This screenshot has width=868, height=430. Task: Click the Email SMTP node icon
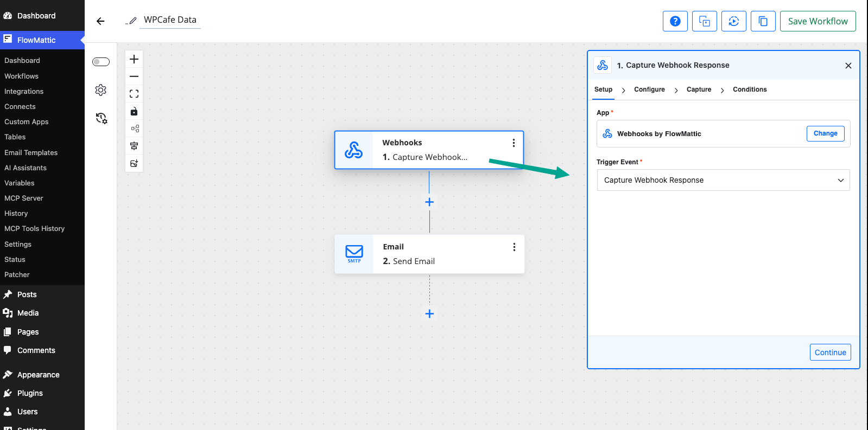354,254
